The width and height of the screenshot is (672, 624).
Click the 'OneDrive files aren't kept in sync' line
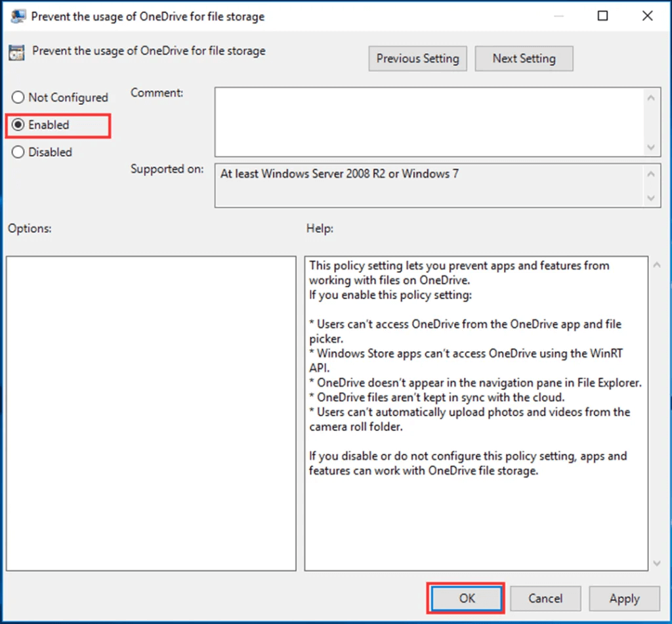(x=436, y=397)
